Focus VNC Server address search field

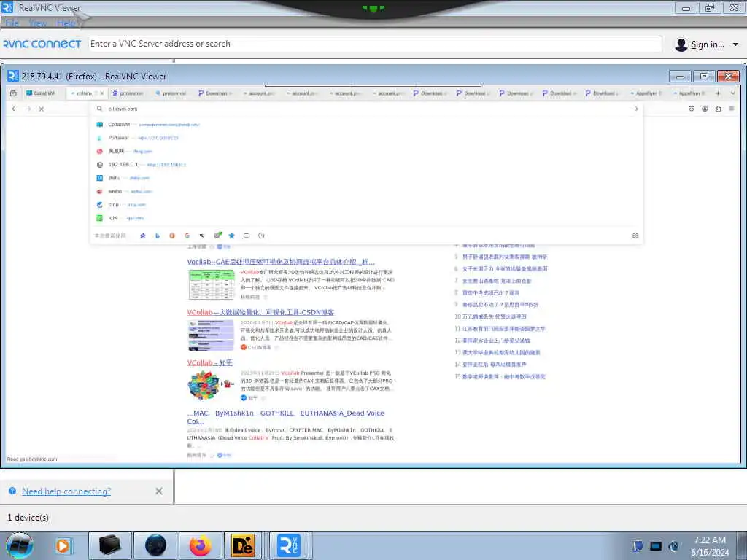(x=375, y=44)
